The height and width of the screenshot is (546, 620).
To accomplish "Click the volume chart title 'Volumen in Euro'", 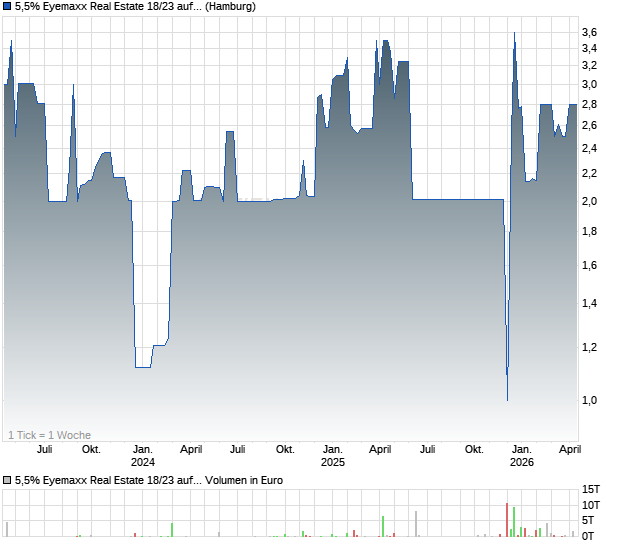I will pyautogui.click(x=244, y=480).
